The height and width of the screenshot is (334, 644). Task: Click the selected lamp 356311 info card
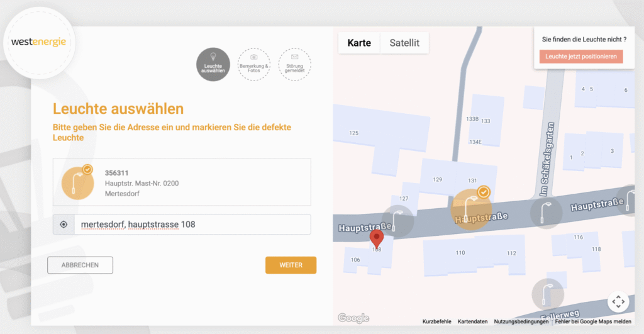pyautogui.click(x=182, y=182)
